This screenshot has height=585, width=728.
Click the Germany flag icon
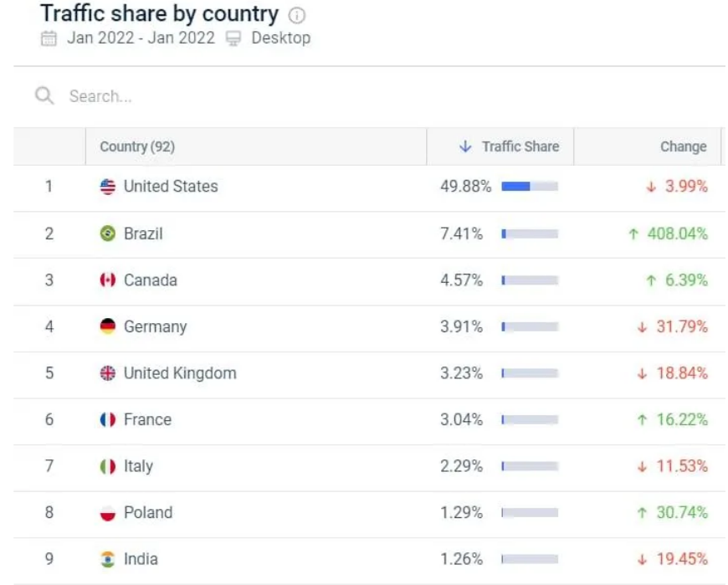108,326
